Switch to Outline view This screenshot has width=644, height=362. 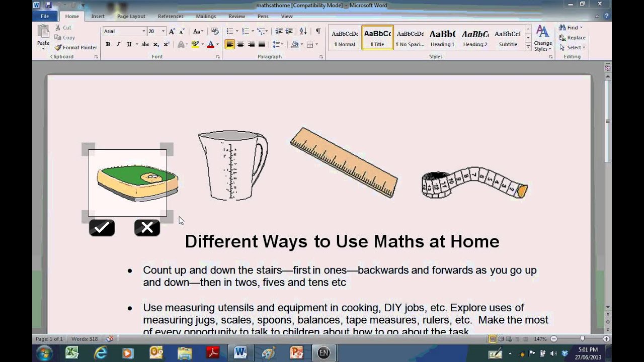coord(517,339)
